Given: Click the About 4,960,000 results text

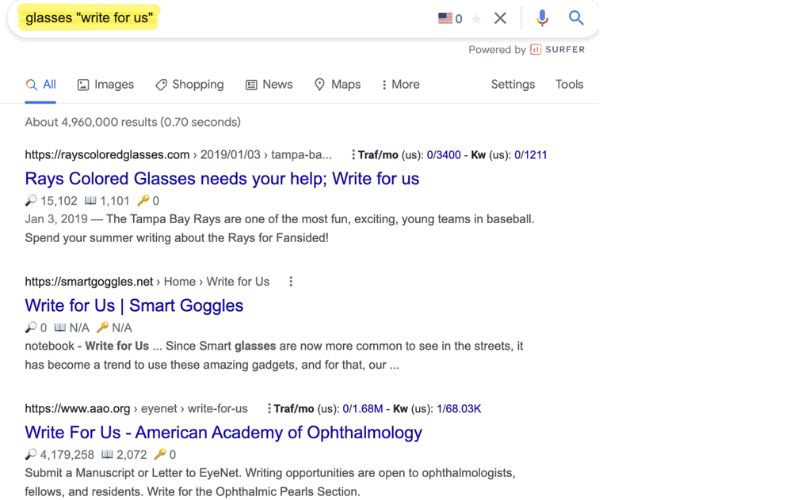Looking at the screenshot, I should [133, 122].
